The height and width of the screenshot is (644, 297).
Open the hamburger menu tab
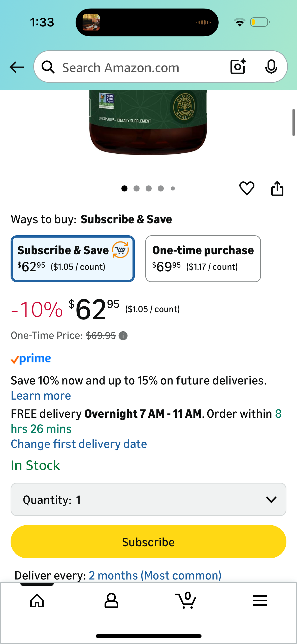pyautogui.click(x=260, y=601)
